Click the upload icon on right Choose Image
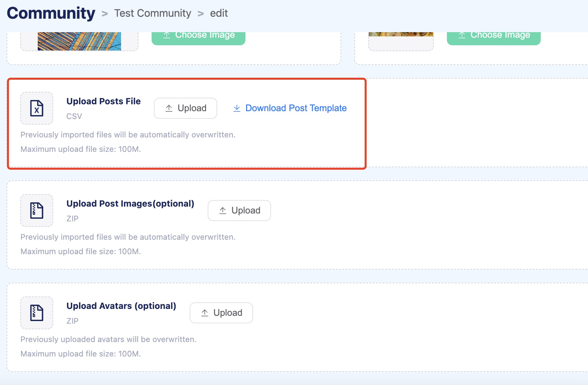The height and width of the screenshot is (385, 588). coord(462,35)
